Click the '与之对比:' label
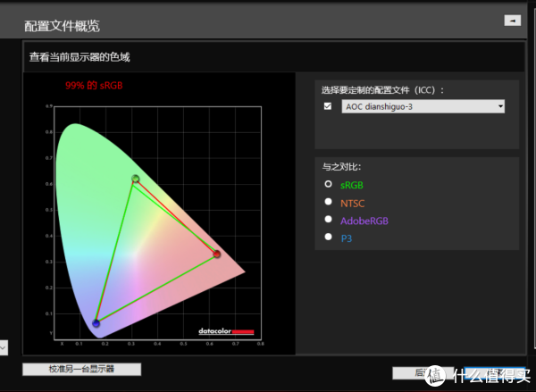Image resolution: width=536 pixels, height=392 pixels. pos(341,167)
